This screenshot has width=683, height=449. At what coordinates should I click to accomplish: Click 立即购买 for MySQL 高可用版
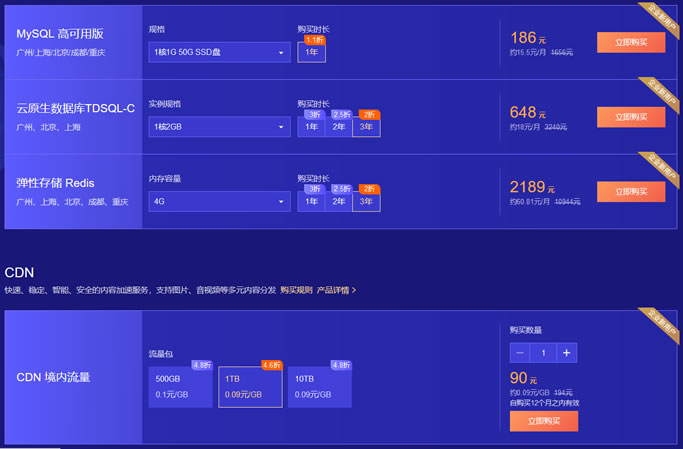[630, 42]
